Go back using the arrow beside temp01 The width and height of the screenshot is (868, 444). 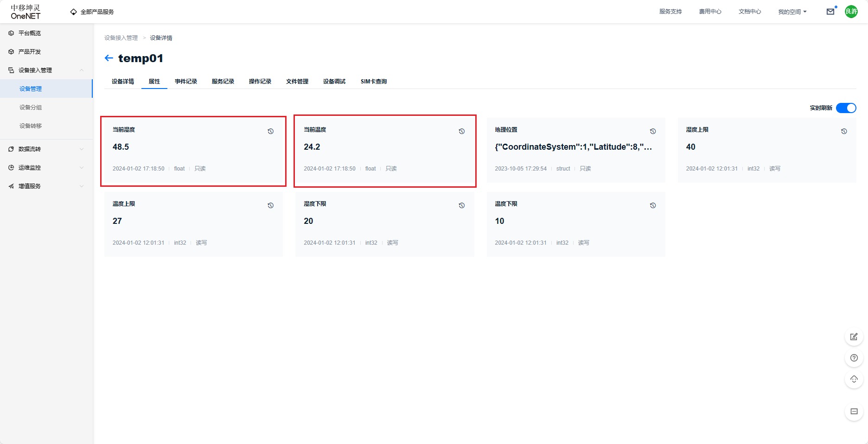click(x=109, y=58)
